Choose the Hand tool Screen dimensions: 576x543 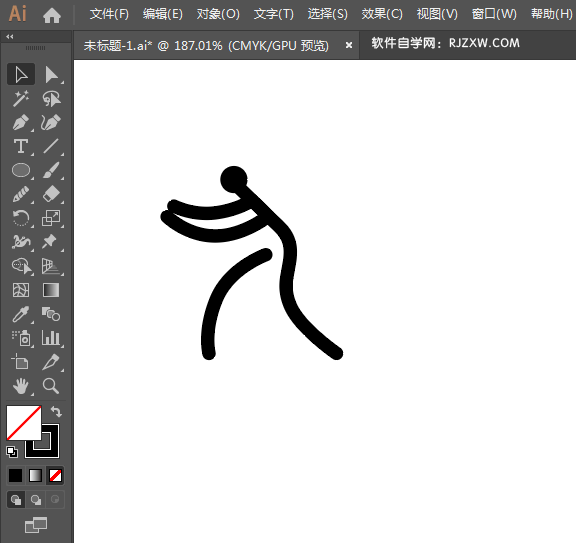click(21, 386)
